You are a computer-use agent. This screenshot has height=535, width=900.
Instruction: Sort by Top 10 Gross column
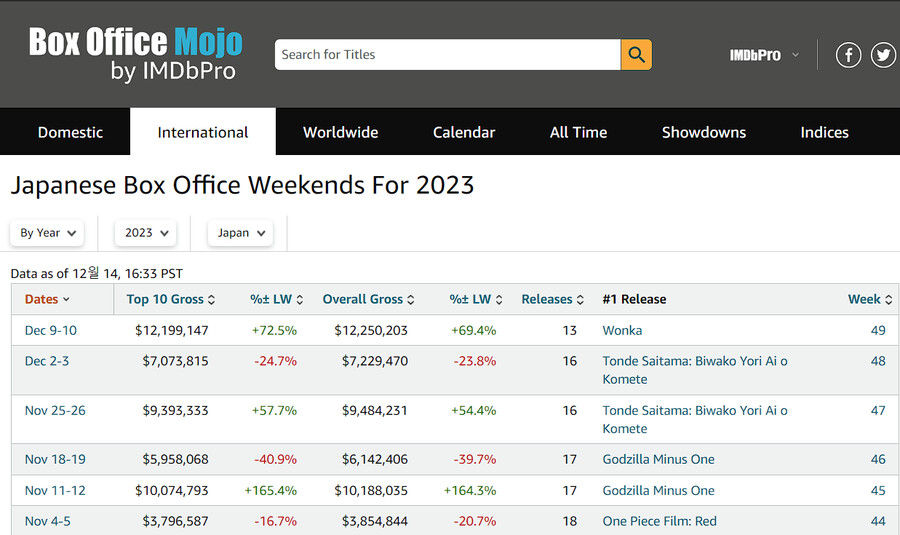coord(165,299)
